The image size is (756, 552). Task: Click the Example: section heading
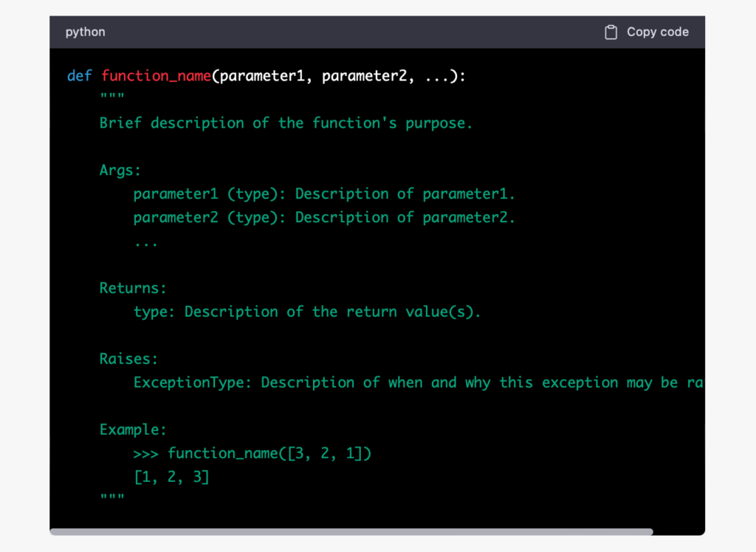[x=133, y=429]
